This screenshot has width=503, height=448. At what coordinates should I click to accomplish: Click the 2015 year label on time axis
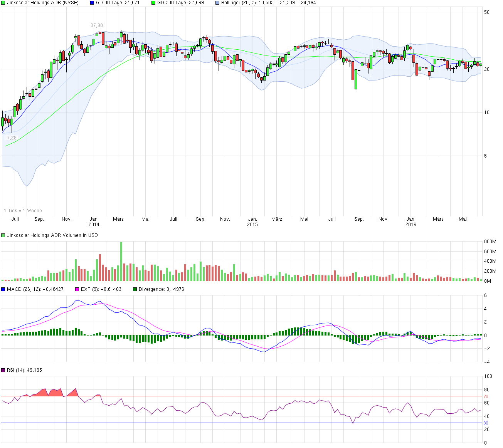point(252,225)
